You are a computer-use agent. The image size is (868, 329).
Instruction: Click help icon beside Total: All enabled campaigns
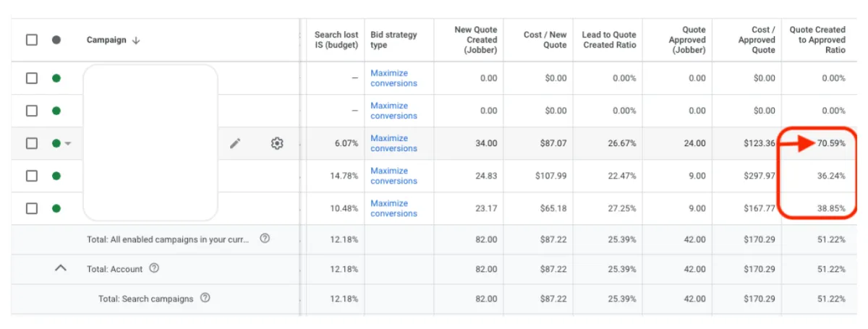[265, 239]
